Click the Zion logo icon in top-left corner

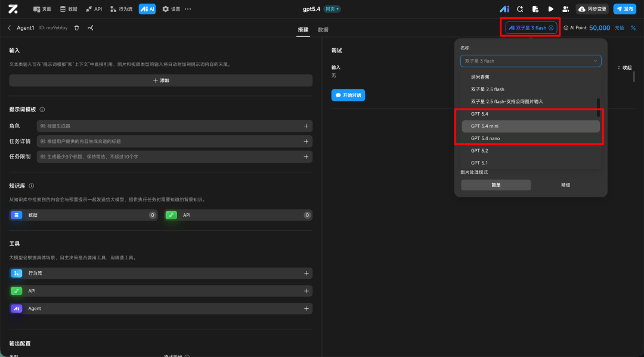13,8
